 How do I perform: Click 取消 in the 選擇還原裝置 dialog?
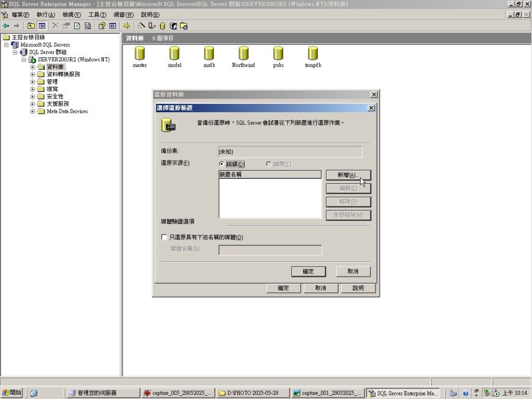click(x=353, y=272)
